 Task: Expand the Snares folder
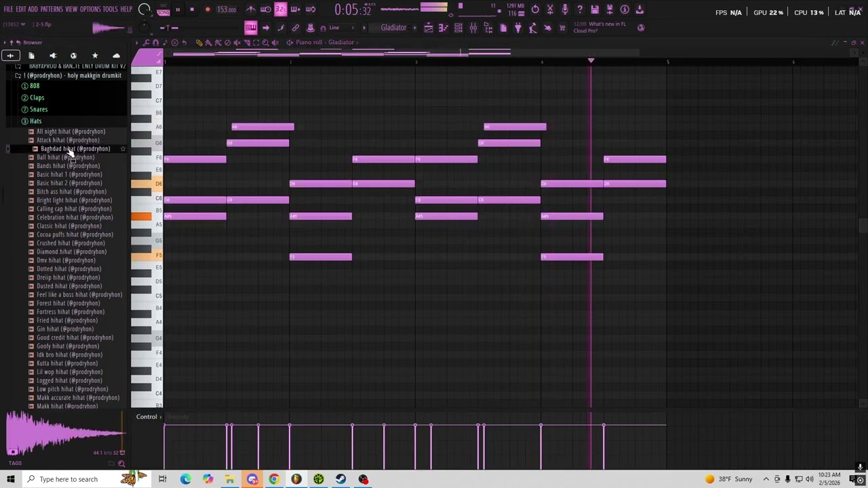[39, 109]
